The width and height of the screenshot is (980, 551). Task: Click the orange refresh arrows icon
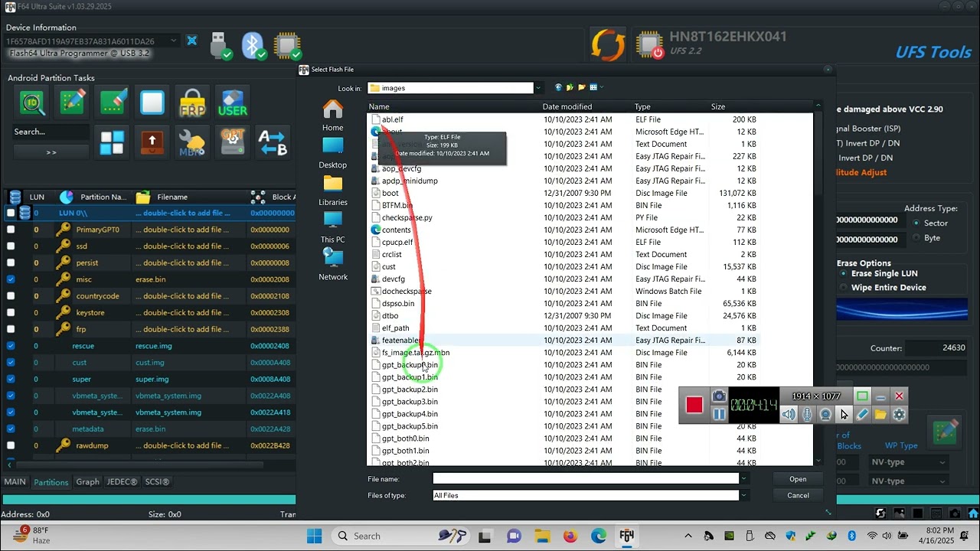click(608, 44)
